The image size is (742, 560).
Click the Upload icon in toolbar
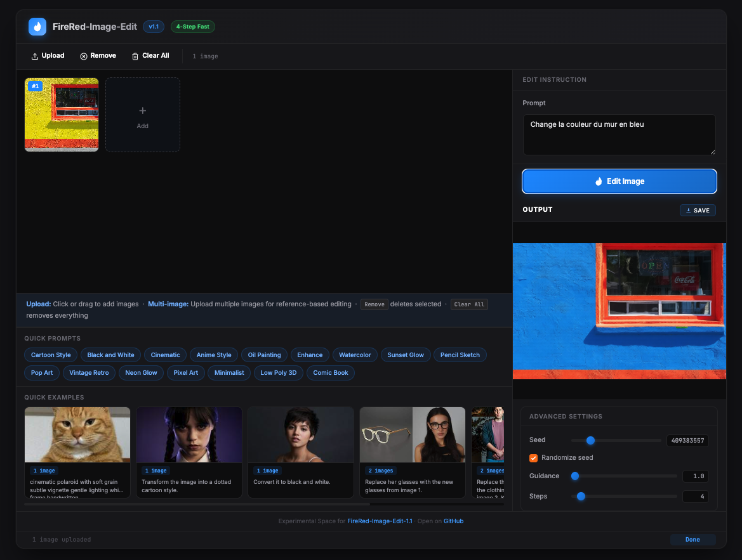click(34, 56)
